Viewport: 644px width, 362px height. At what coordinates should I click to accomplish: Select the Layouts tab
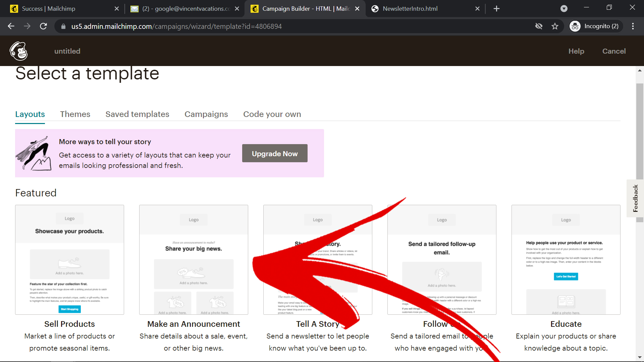30,114
